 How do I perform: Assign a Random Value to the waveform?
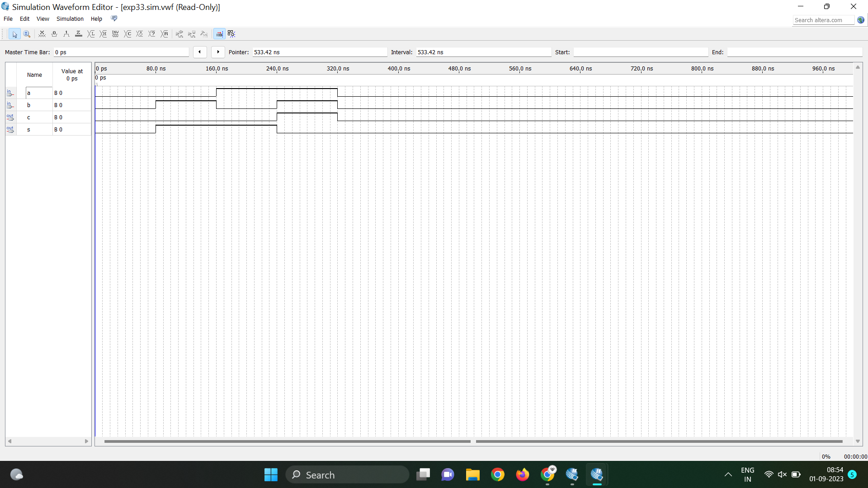[x=165, y=34]
